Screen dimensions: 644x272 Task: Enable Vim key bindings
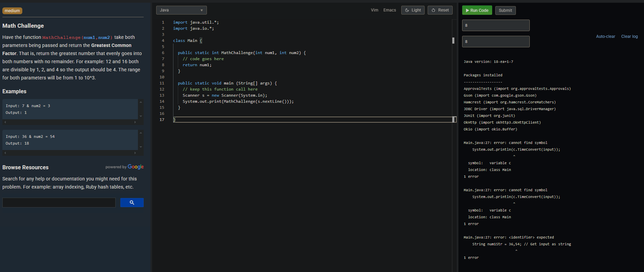374,10
